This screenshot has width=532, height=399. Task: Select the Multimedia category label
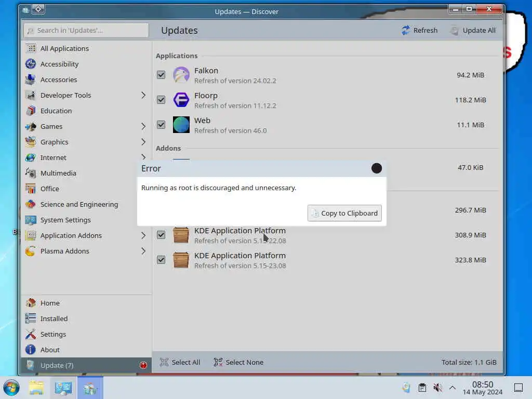click(x=58, y=174)
